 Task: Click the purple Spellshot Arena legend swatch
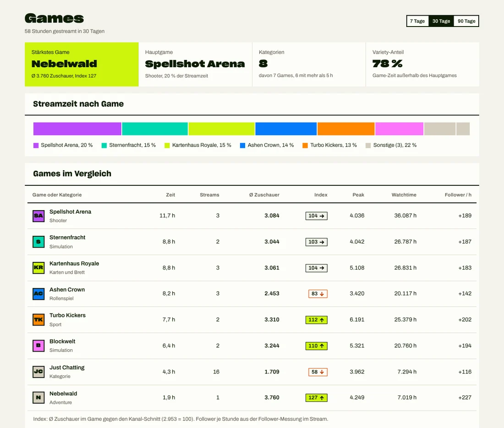tap(36, 146)
